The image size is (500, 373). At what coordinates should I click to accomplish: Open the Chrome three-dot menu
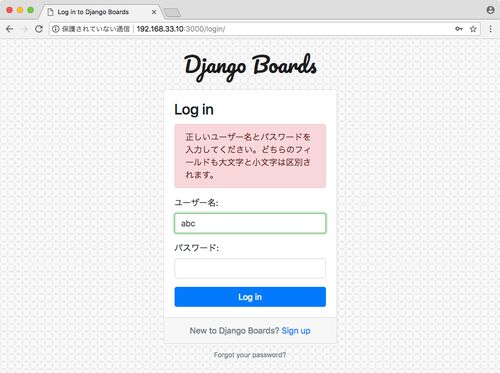tap(490, 29)
